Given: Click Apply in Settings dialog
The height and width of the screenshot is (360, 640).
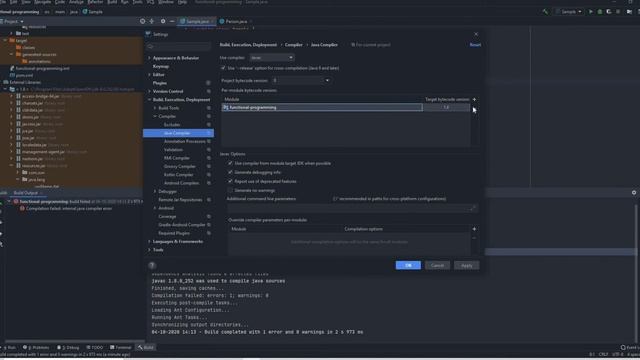Looking at the screenshot, I should pos(467,265).
